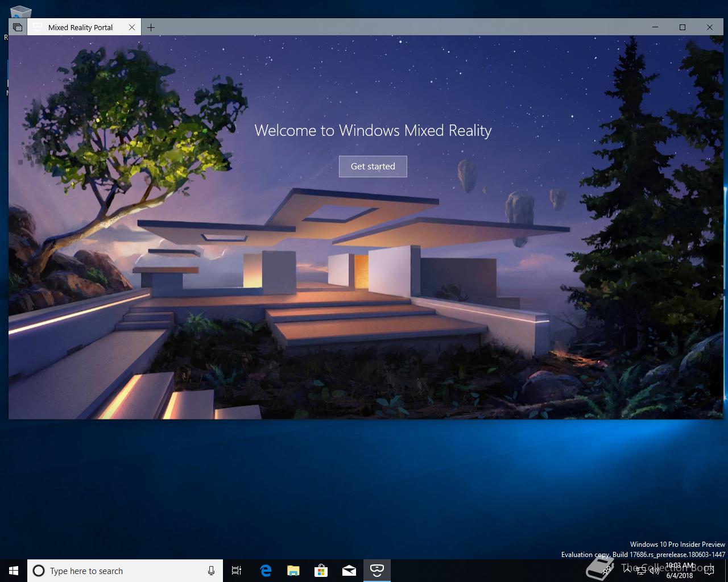
Task: Open the volume control in system tray
Action: 655,572
